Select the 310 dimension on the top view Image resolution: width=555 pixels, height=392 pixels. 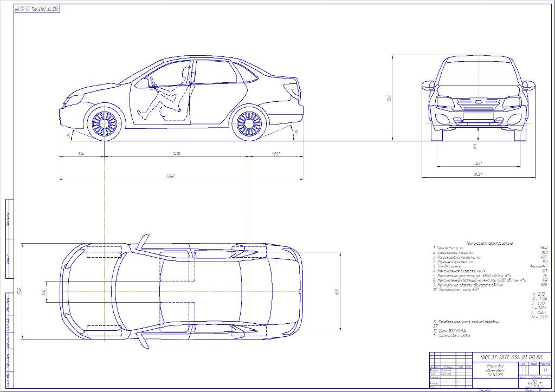click(x=43, y=293)
